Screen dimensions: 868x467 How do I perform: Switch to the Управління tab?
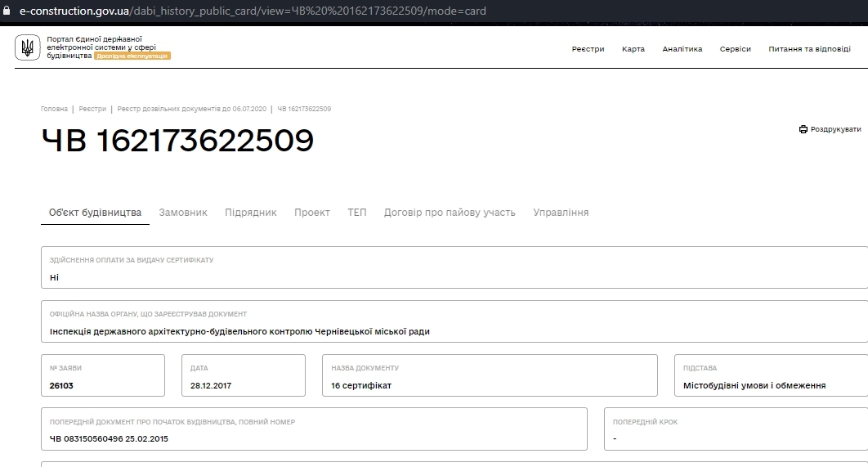pos(561,213)
